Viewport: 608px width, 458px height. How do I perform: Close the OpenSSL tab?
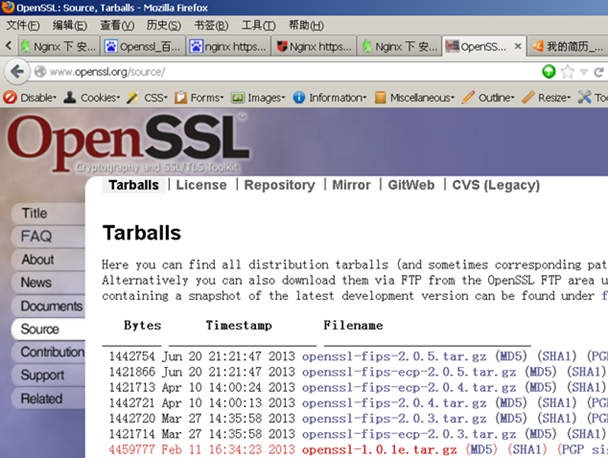pos(518,47)
